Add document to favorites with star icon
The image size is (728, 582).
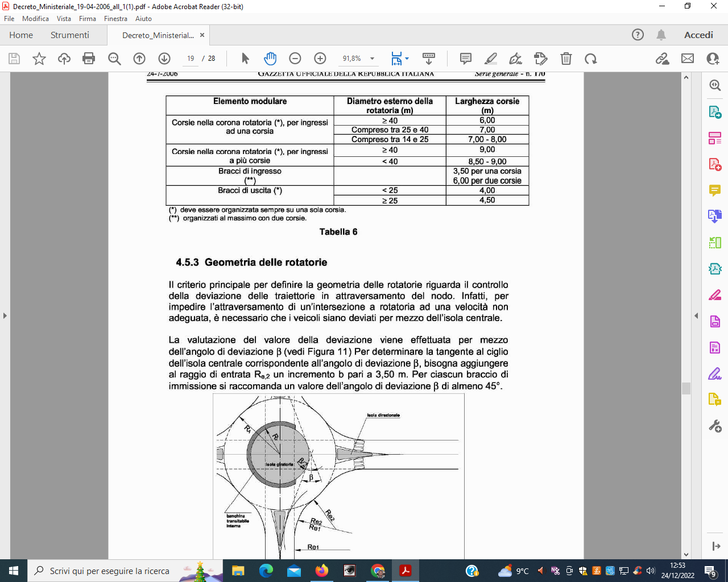(39, 59)
